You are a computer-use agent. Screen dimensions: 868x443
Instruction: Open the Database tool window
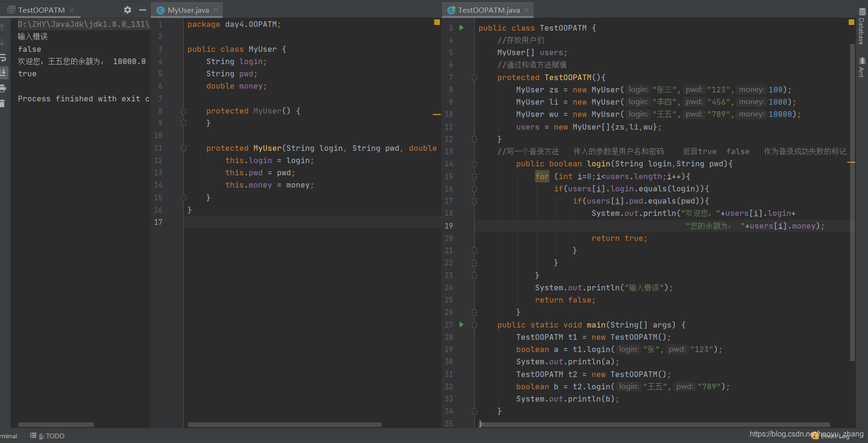click(862, 26)
